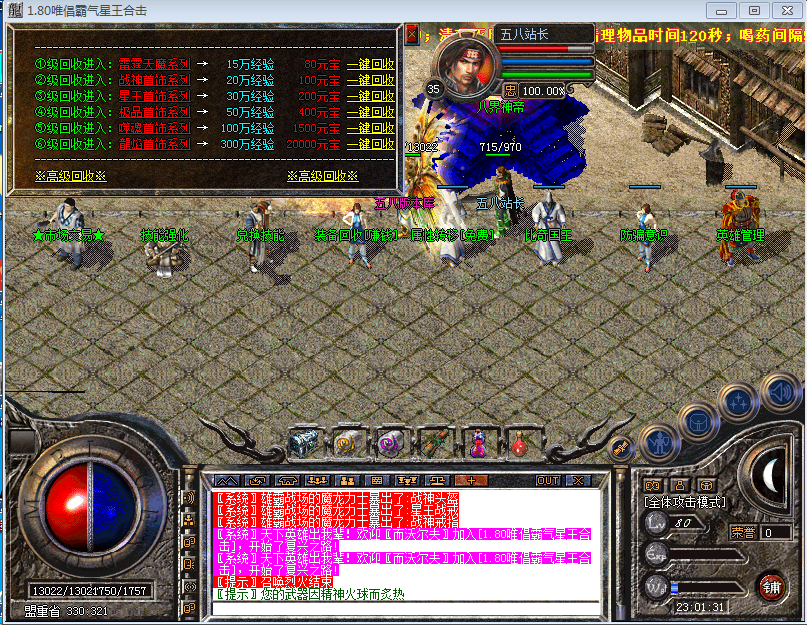Click the Exp experience bar
This screenshot has height=625, width=807.
(706, 555)
